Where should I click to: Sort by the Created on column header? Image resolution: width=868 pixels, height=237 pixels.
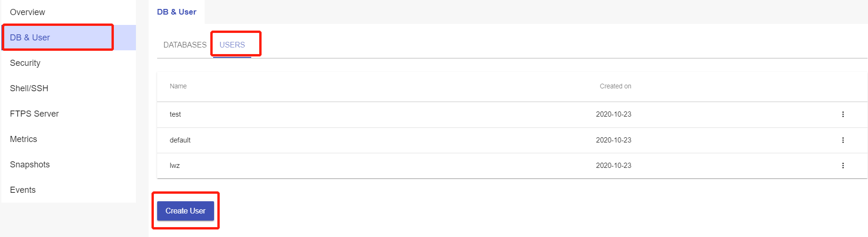[x=615, y=86]
